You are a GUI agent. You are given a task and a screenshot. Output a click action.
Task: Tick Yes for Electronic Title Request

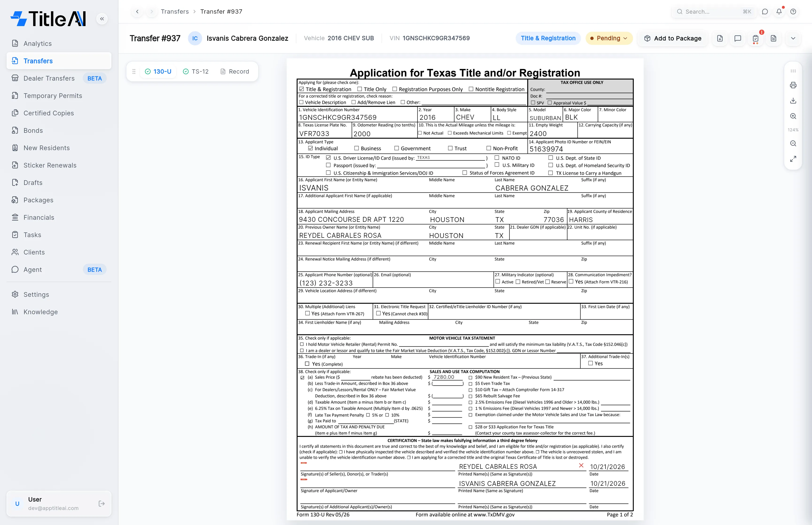coord(378,313)
